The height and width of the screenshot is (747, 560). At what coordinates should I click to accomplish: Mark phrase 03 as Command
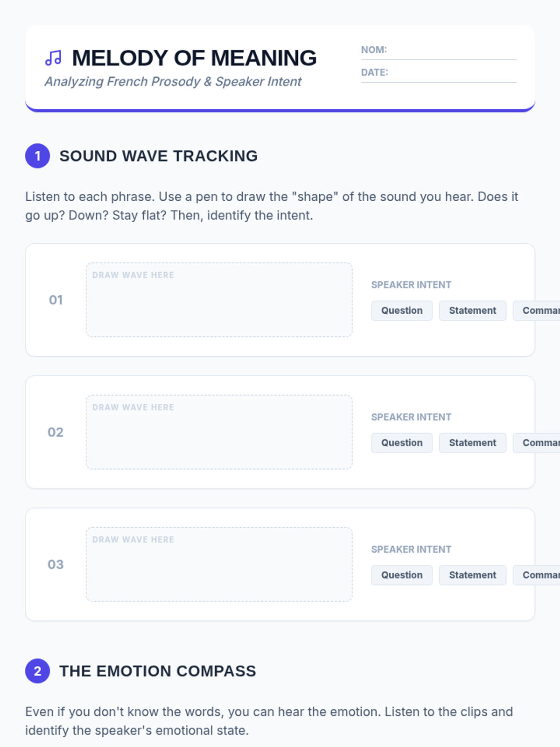pyautogui.click(x=536, y=575)
